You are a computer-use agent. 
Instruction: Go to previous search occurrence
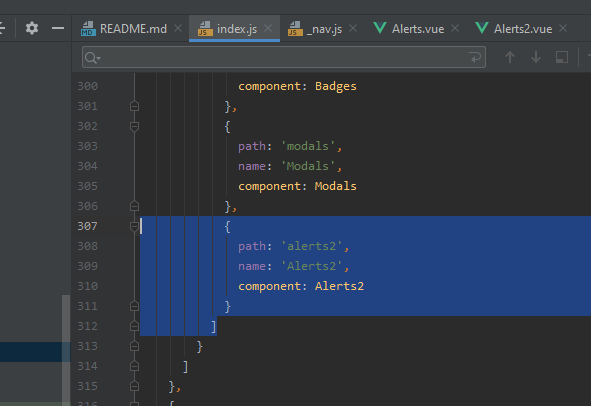(510, 57)
